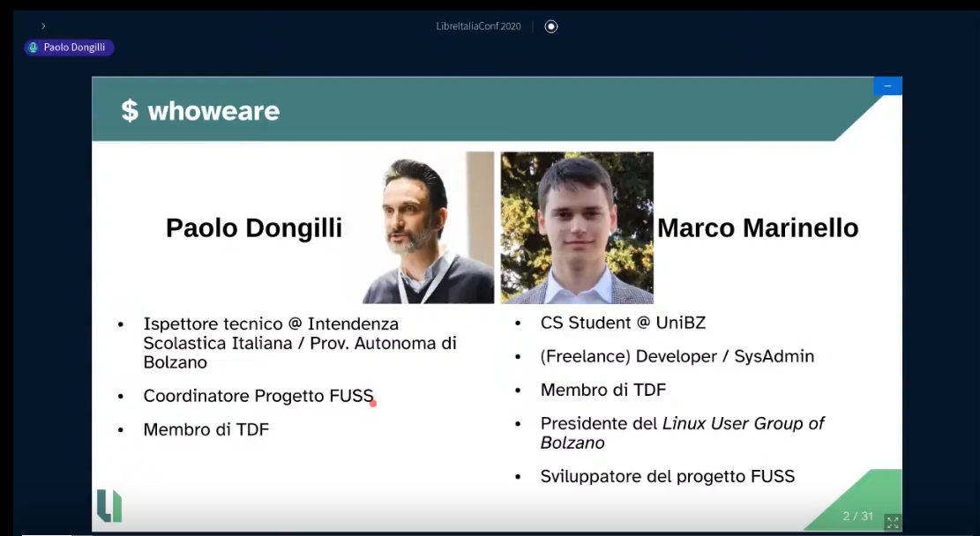Click the Sviluppatore del progetto FUSS bullet

[x=668, y=476]
